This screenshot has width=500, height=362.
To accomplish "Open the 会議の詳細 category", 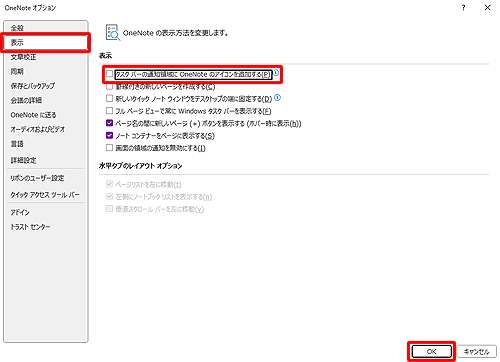I will [x=45, y=100].
